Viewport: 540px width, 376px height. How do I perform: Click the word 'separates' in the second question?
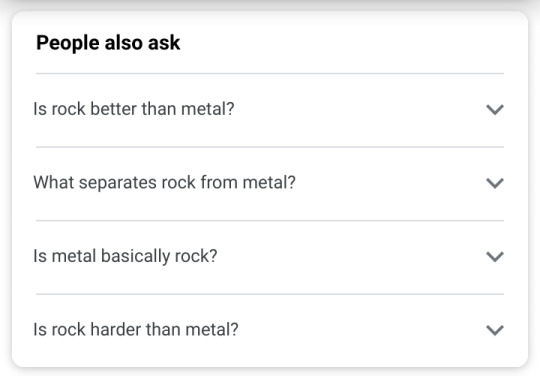[x=118, y=183]
